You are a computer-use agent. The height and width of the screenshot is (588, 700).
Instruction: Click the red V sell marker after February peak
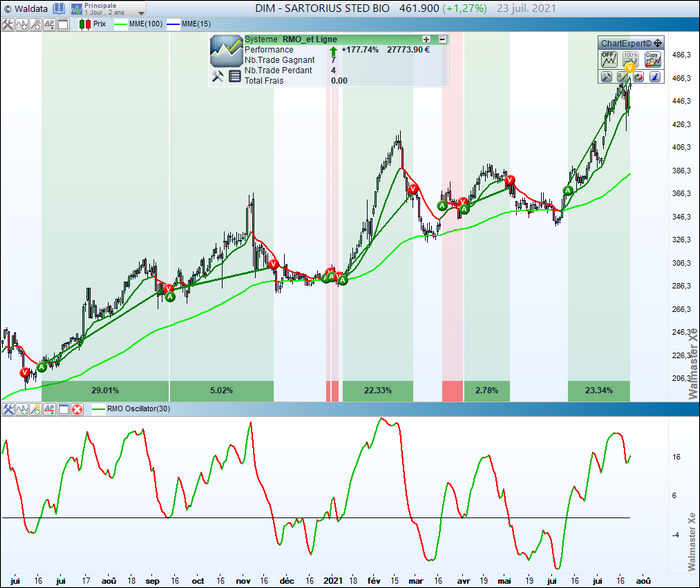(413, 188)
